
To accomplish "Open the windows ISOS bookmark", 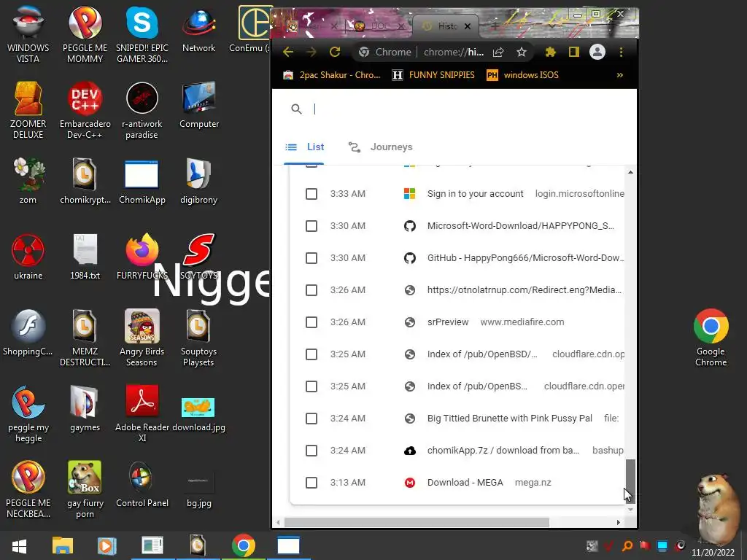I will tap(522, 75).
